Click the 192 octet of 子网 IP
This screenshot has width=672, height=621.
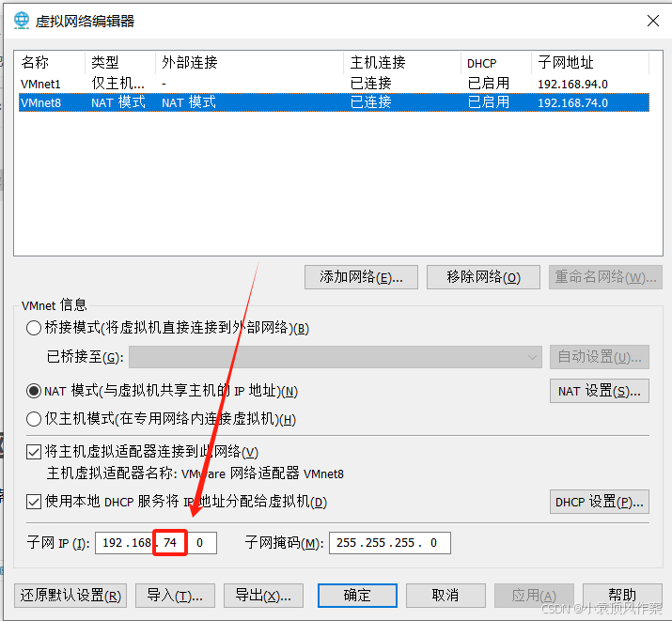tap(112, 543)
